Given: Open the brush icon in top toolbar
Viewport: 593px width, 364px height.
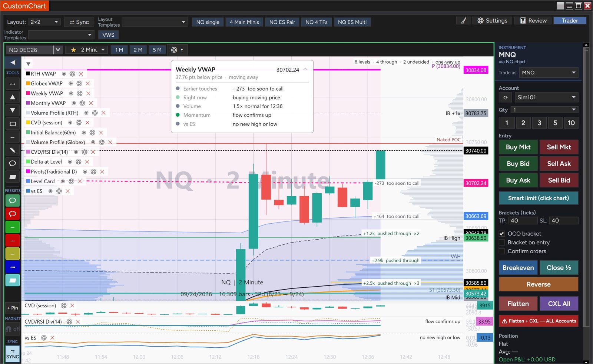Looking at the screenshot, I should tap(463, 21).
